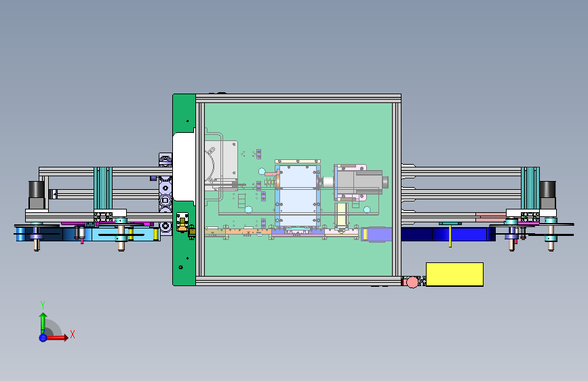Pick the pink round part next to yellow box

(412, 282)
